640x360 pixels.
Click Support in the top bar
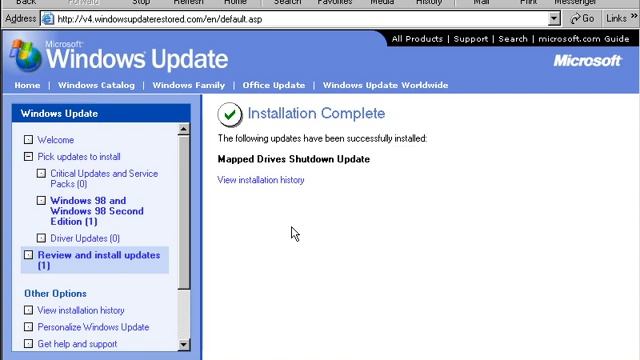pyautogui.click(x=471, y=39)
